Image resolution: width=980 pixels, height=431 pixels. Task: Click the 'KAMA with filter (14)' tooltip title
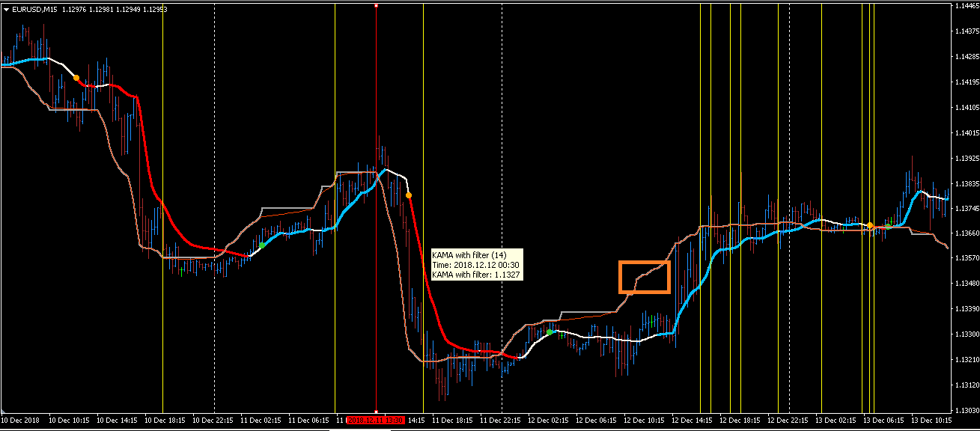469,255
